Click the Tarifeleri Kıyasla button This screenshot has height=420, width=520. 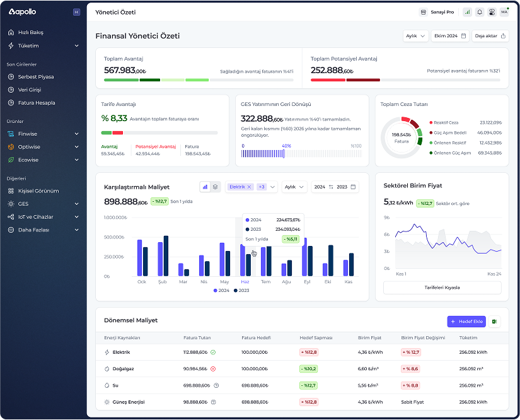click(x=442, y=288)
